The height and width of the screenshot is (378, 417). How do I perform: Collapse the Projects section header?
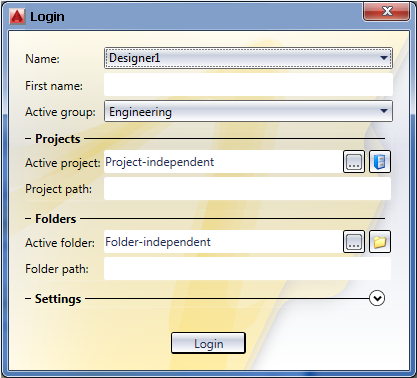click(53, 139)
